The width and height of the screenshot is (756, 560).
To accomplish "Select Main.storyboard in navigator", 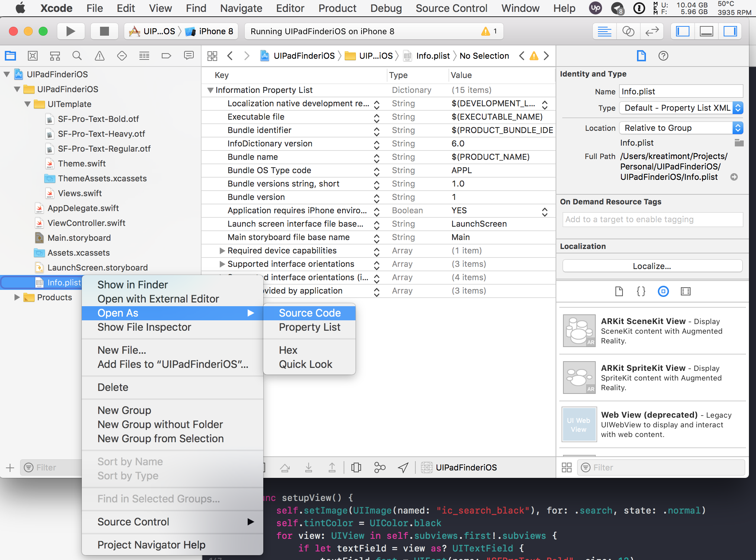I will [x=79, y=238].
